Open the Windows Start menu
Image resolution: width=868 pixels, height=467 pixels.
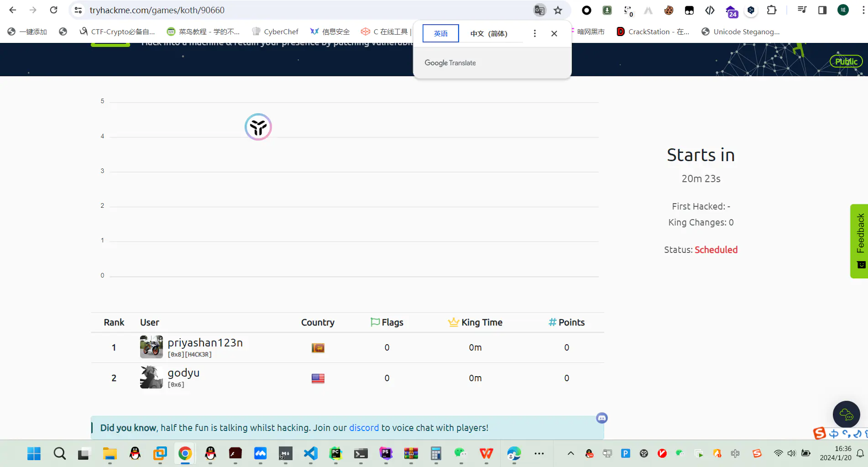pyautogui.click(x=34, y=453)
